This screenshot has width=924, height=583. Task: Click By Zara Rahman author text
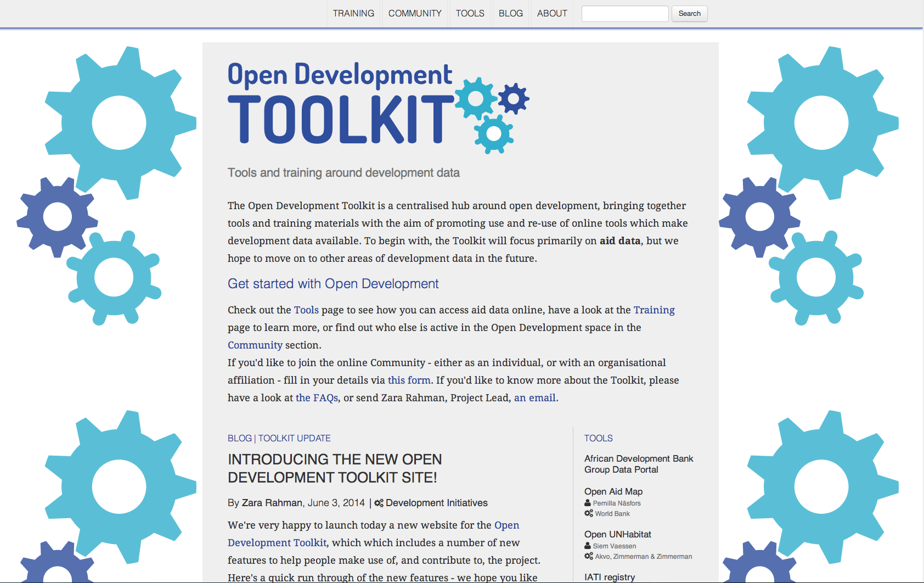point(265,503)
